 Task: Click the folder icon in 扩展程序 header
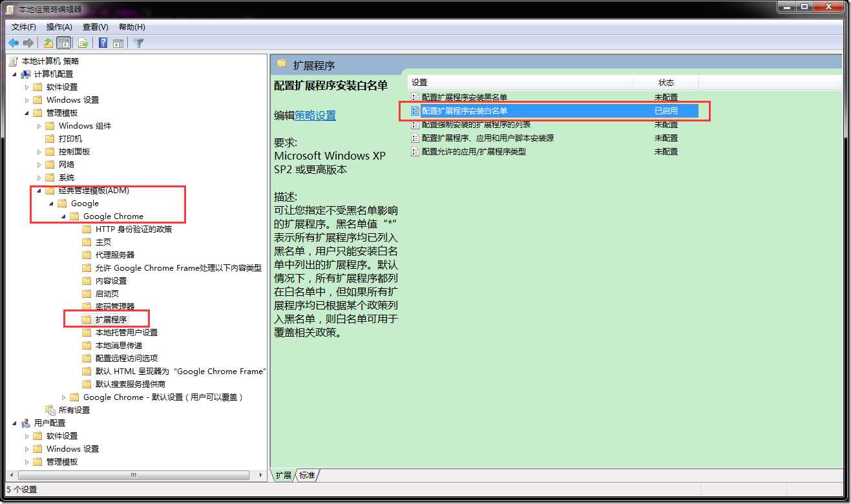282,63
